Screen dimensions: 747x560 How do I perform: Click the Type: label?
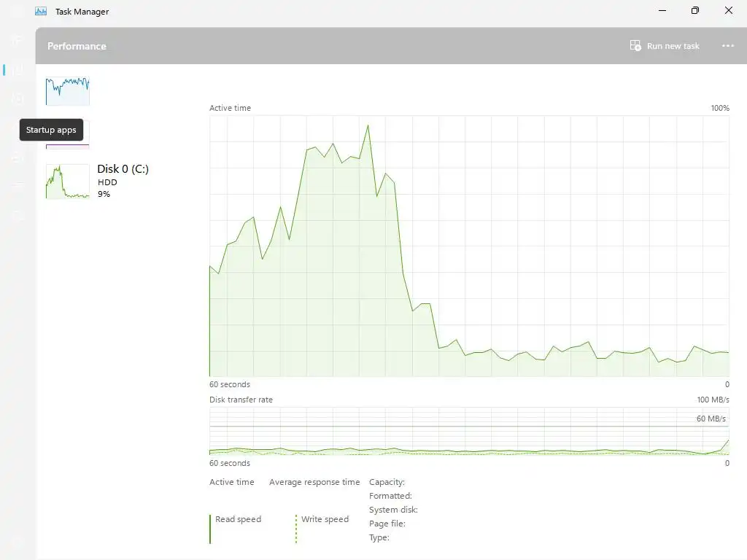pos(379,537)
